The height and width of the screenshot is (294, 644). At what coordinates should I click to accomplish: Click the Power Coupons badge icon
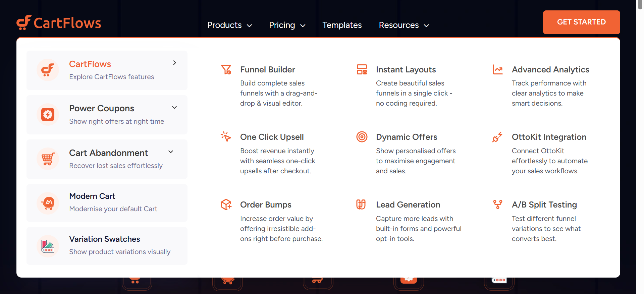click(48, 114)
